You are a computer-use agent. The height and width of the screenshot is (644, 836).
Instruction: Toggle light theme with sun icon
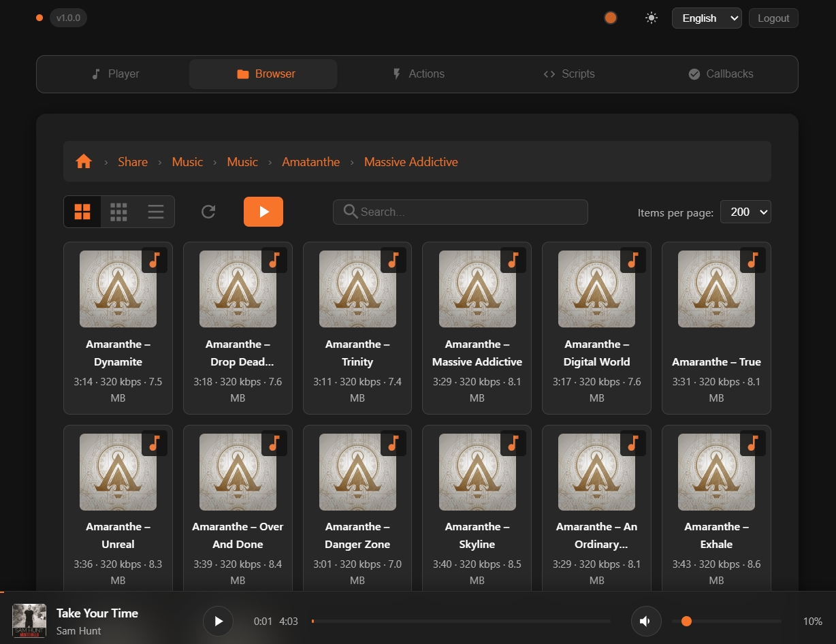652,18
